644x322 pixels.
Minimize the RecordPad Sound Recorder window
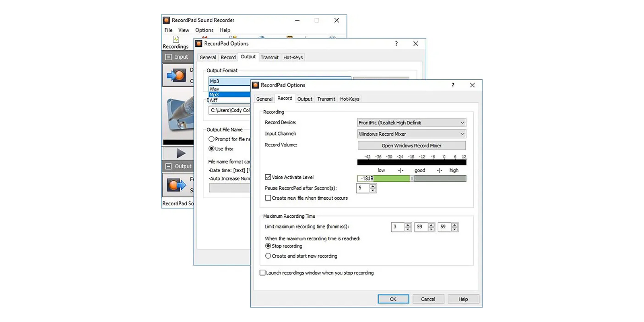click(x=297, y=20)
